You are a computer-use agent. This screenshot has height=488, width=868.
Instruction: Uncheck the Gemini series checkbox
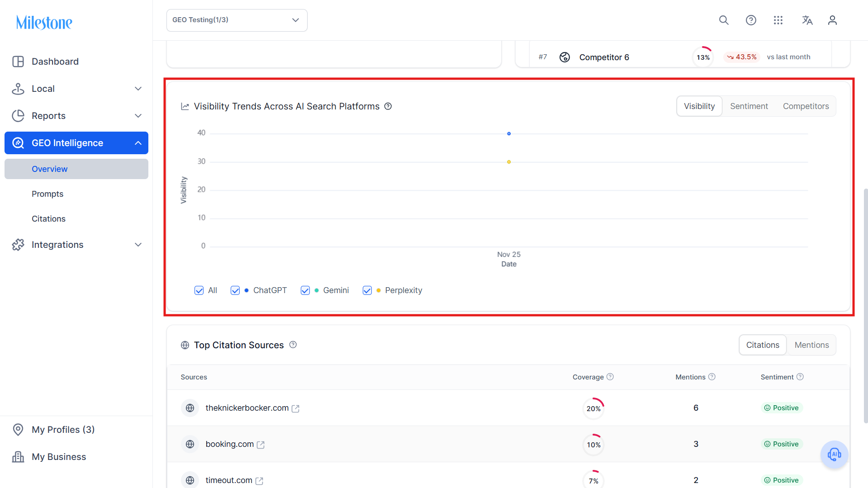point(305,290)
